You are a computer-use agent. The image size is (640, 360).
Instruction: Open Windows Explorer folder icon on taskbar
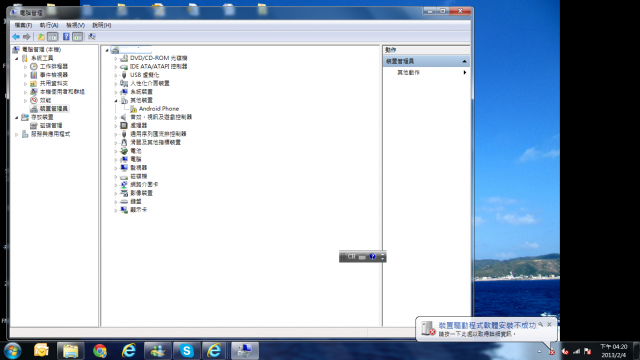(70, 351)
